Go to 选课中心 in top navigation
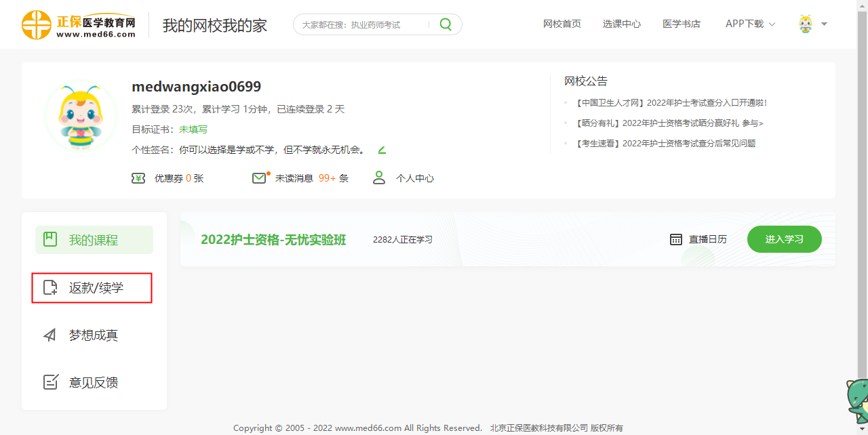868x435 pixels. [x=621, y=24]
